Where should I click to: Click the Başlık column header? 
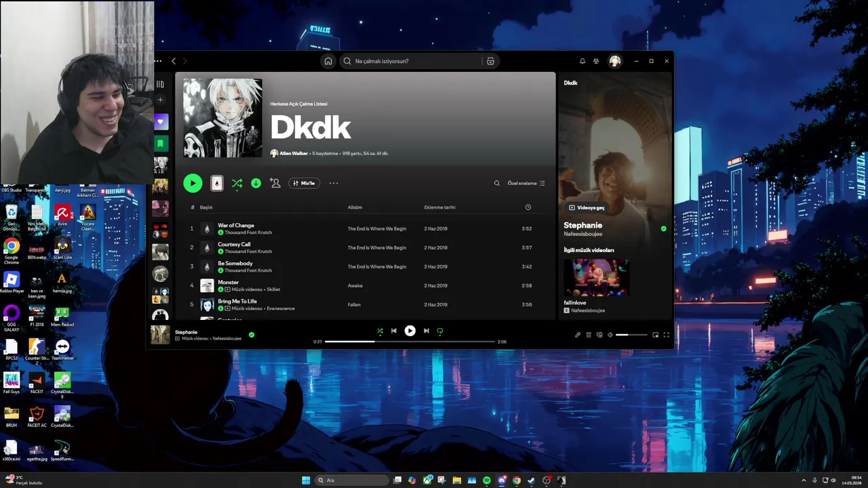(x=206, y=207)
